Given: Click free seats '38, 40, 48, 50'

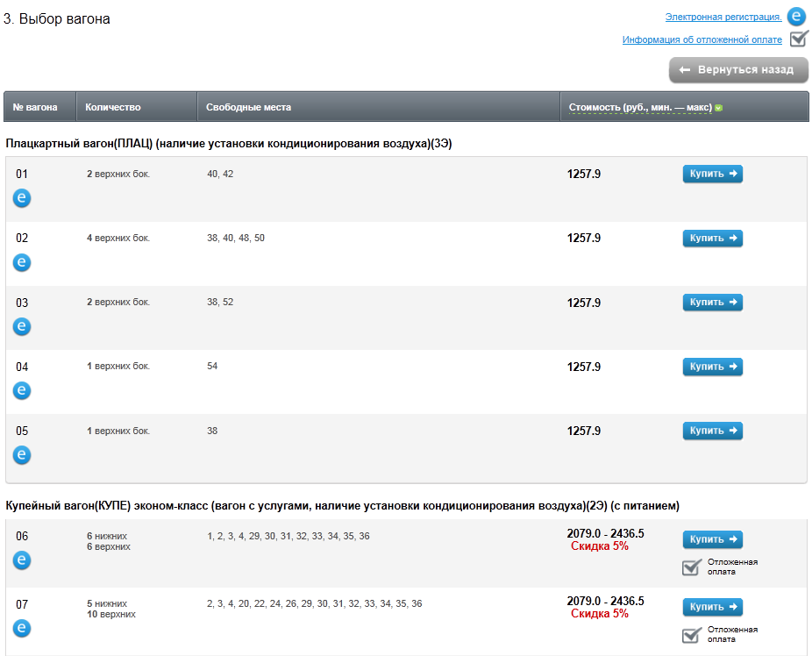Looking at the screenshot, I should coord(236,239).
